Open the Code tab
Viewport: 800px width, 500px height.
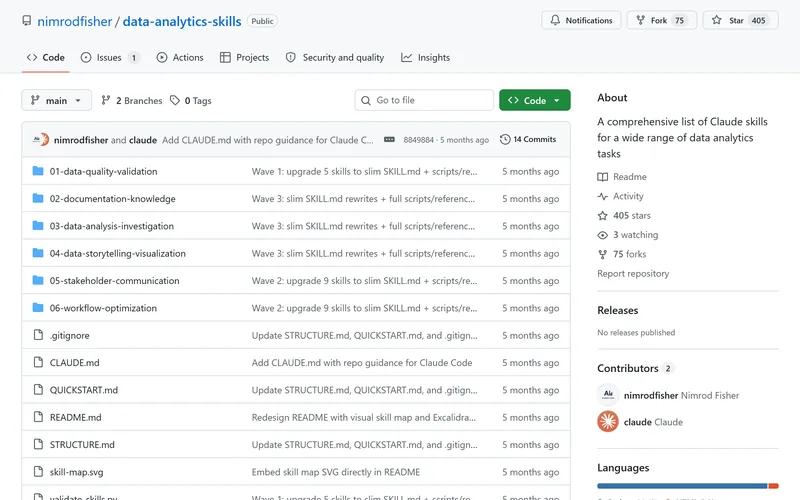[x=46, y=58]
